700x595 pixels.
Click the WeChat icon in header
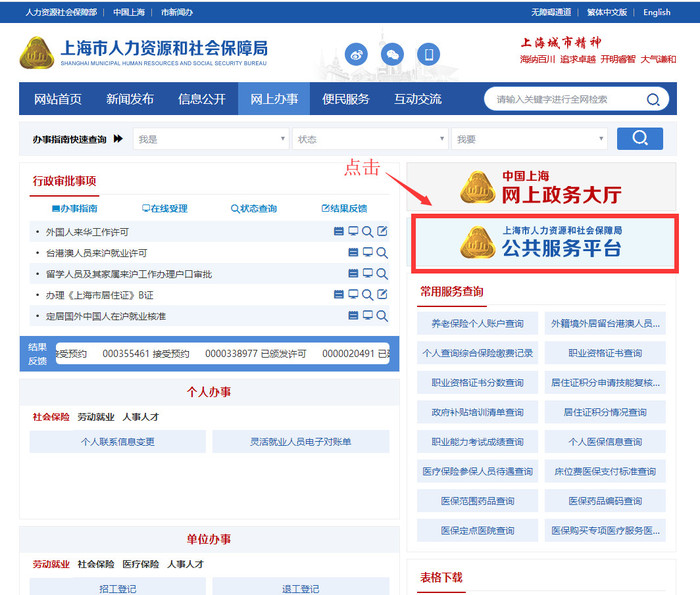pos(392,54)
